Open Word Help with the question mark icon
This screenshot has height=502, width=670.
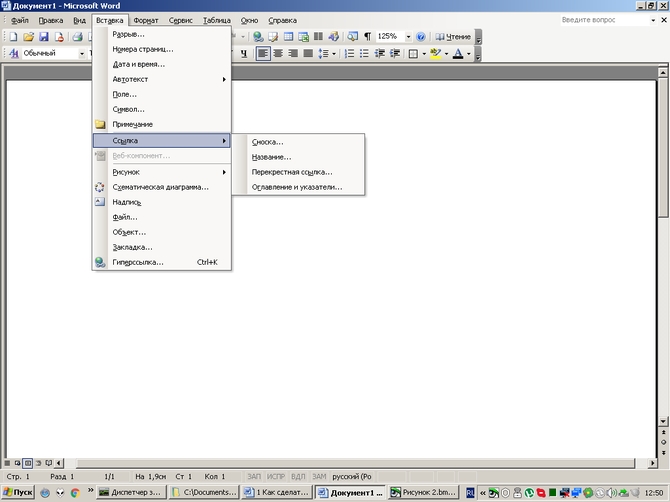(421, 36)
